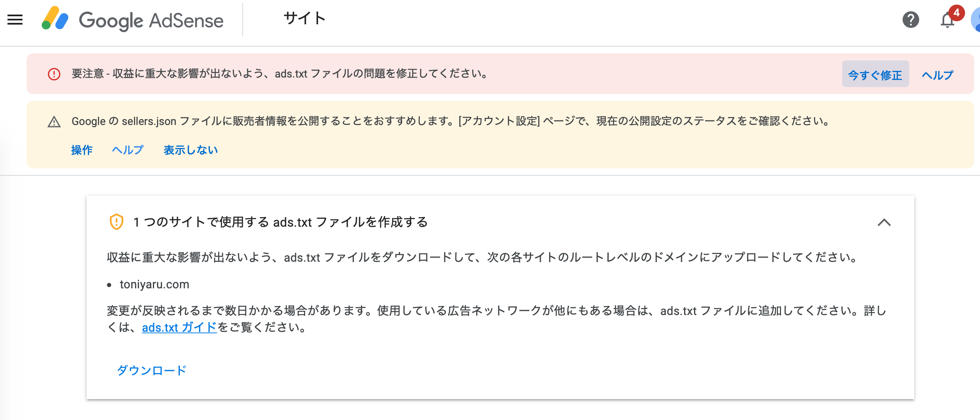Click the ダウンロード button
Screen dimensions: 980x420
[152, 370]
